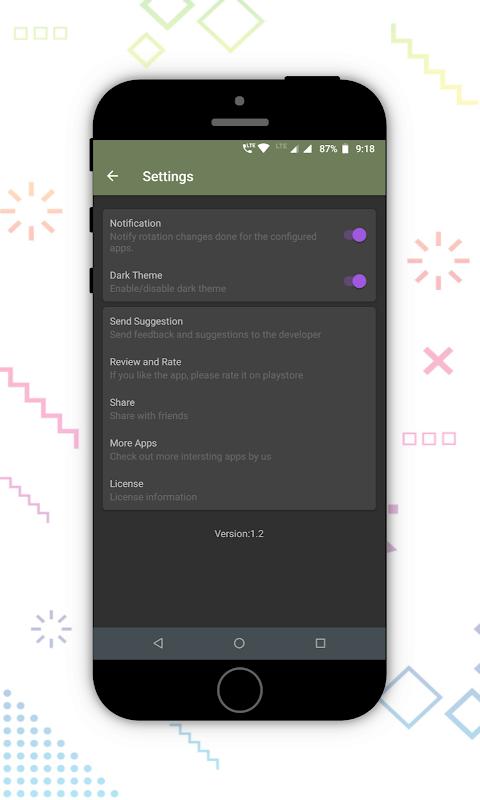
Task: Tap the 9:18 clock in status bar
Action: 365,148
